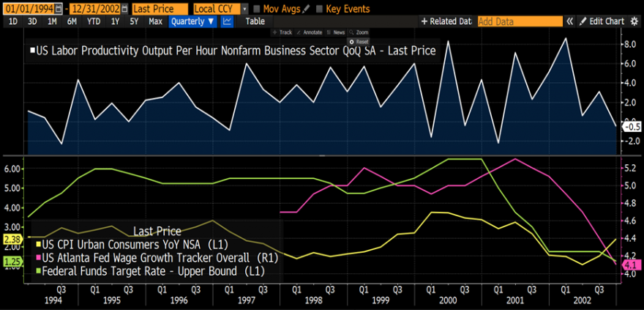Open the Local CCY currency dropdown
Screen dimensions: 644x310
(220, 9)
